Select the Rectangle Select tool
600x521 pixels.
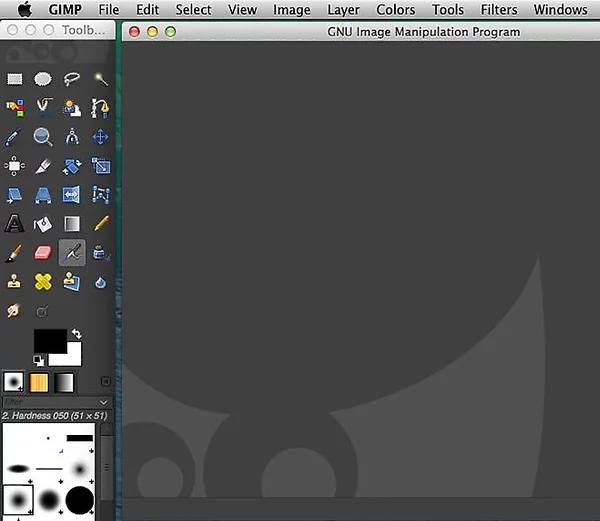point(15,79)
